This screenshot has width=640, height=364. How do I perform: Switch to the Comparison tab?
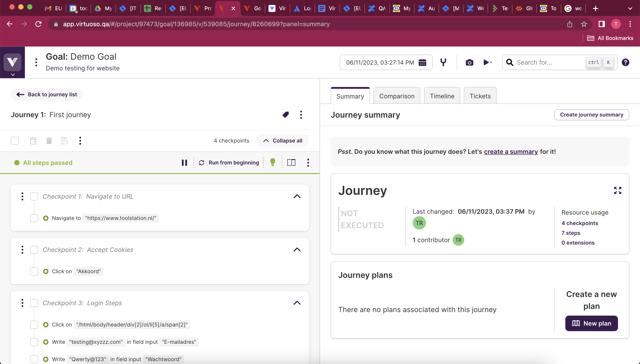[397, 96]
